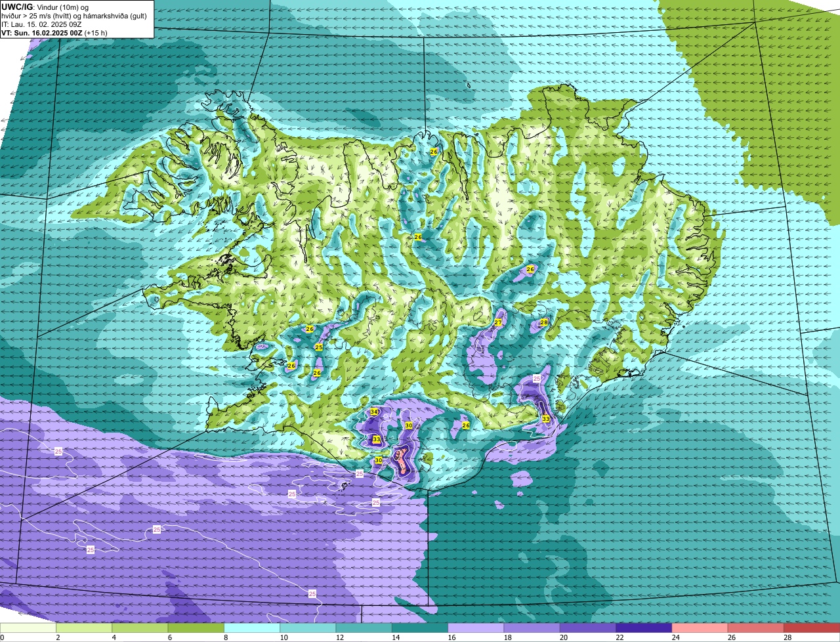Click the title line 'UWC/IG: Vindur (10m) og'
This screenshot has height=642, width=840.
(x=45, y=7)
